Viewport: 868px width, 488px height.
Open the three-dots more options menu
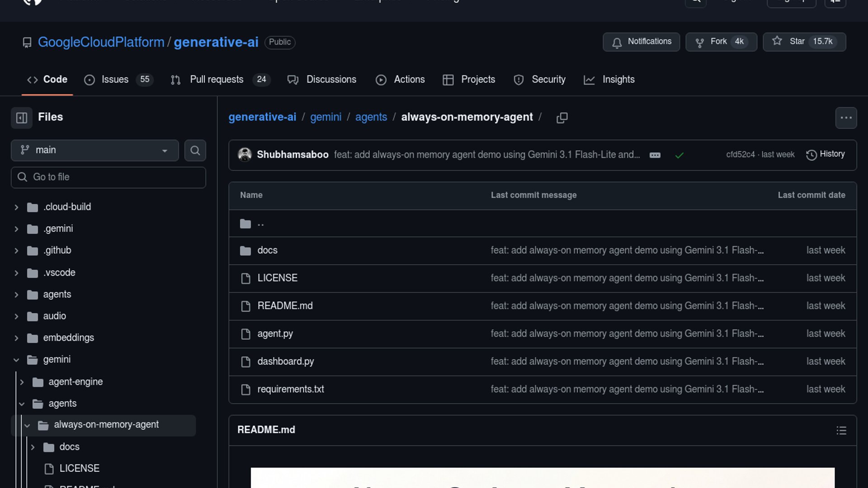click(846, 118)
